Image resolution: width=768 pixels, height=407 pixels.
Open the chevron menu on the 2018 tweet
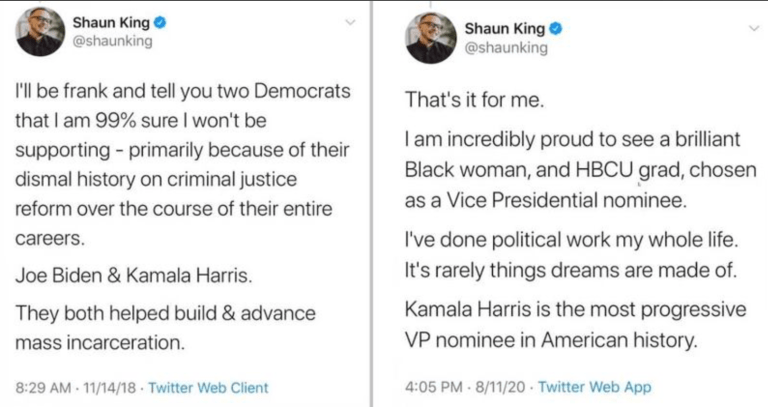348,21
